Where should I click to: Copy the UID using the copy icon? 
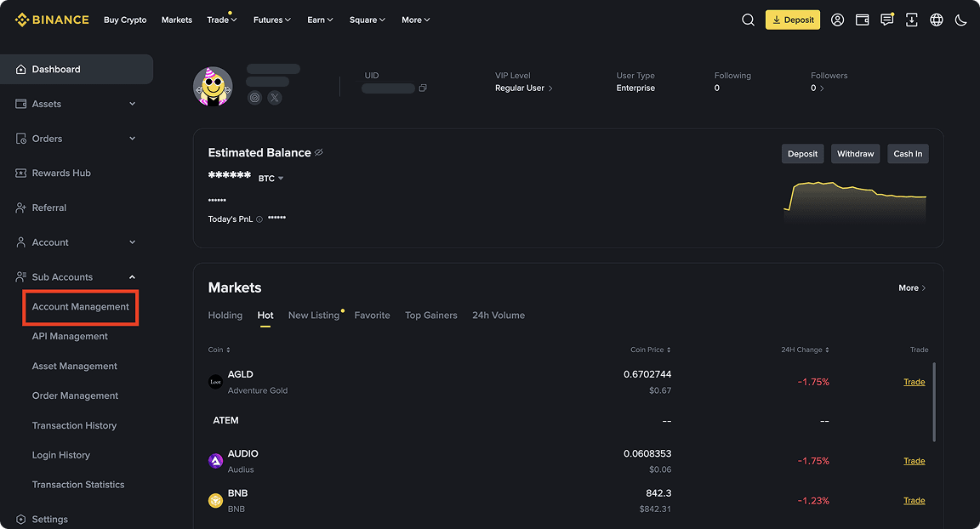423,88
